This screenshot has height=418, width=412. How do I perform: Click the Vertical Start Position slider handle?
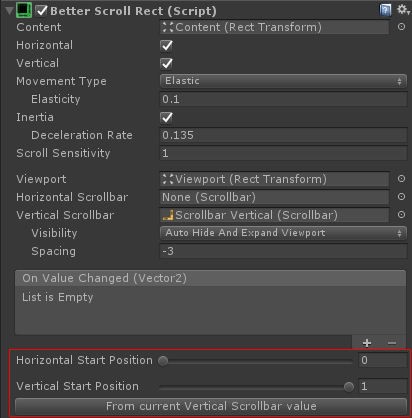(x=349, y=387)
